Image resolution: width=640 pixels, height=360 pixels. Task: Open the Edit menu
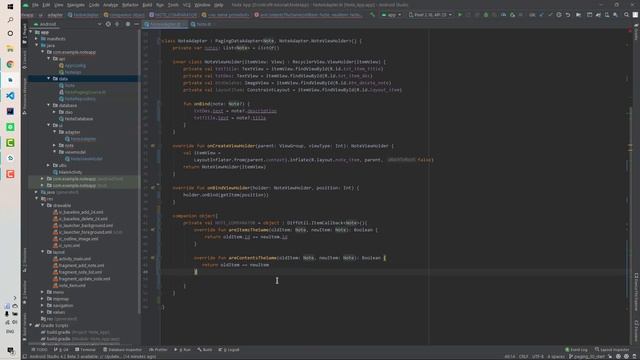(46, 5)
